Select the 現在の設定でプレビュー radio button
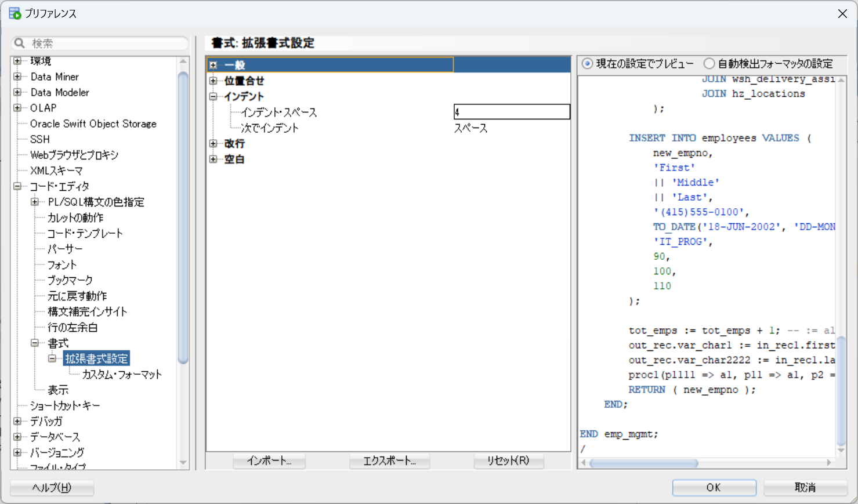Screen dimensions: 858x504 587,64
